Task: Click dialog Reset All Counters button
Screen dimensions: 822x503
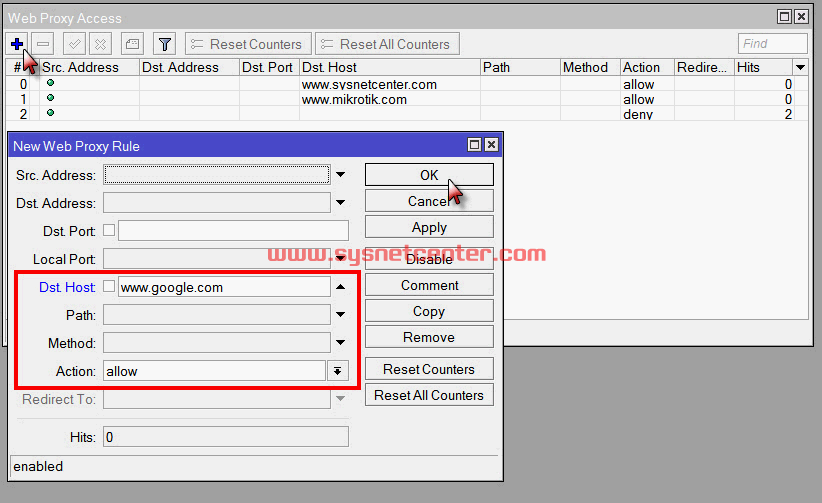Action: pos(429,395)
